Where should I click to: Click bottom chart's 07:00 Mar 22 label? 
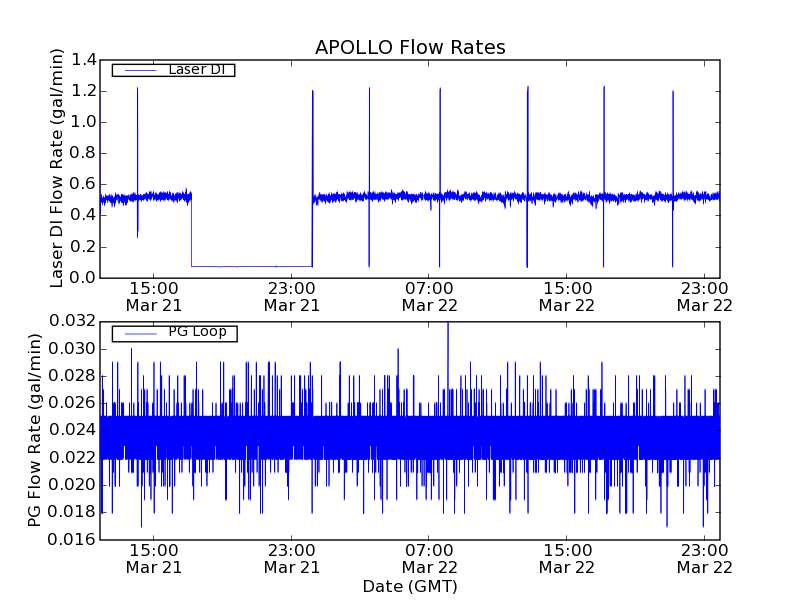pyautogui.click(x=429, y=559)
